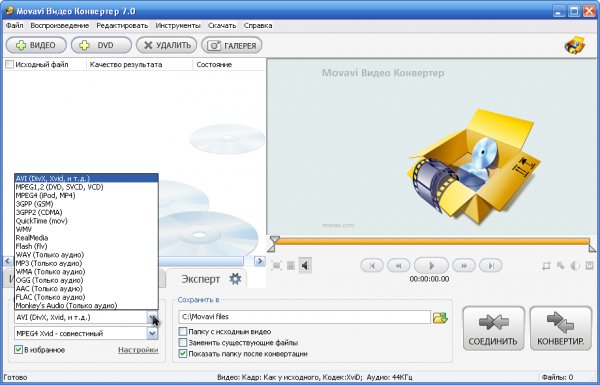Viewport: 600px width, 385px height.
Task: Choose WAV audio-only format
Action: coord(86,254)
